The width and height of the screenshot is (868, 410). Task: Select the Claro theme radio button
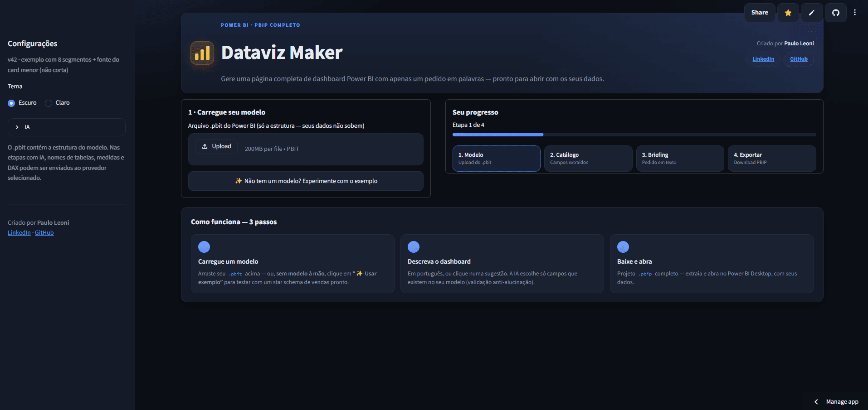point(49,103)
